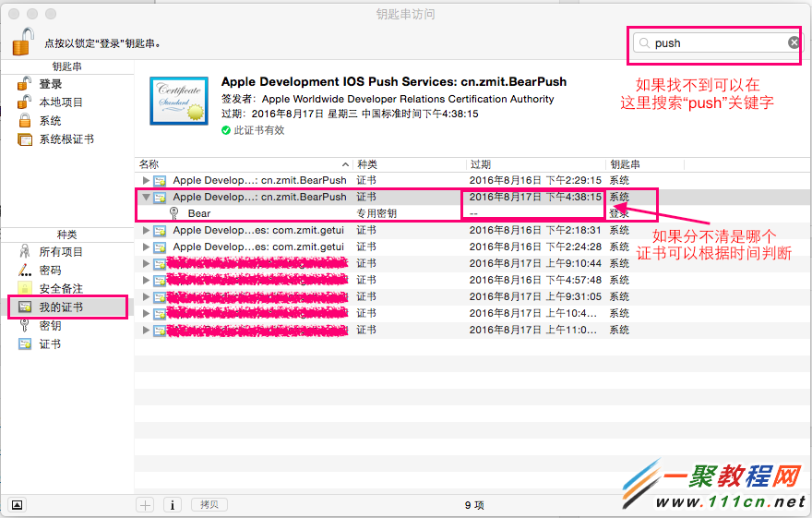812x518 pixels.
Task: Collapse BearPush certificate expiring 下午4:38:15
Action: pyautogui.click(x=146, y=197)
